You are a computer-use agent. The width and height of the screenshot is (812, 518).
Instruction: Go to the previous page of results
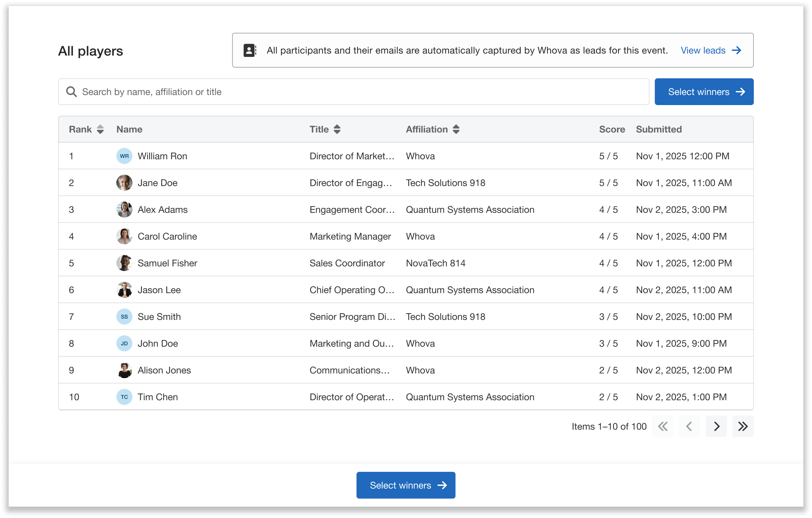(690, 426)
